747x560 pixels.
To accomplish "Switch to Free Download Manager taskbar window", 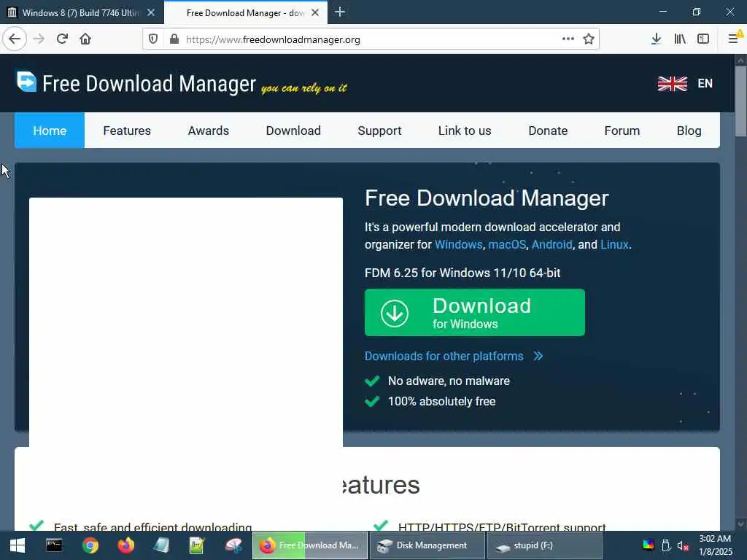I will click(x=309, y=545).
